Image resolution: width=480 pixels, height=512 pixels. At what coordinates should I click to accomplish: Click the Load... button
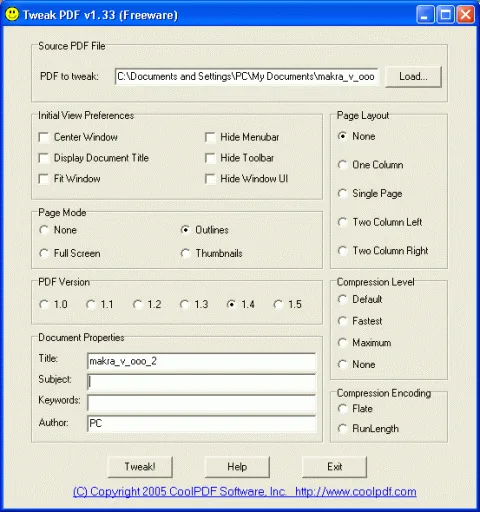413,77
